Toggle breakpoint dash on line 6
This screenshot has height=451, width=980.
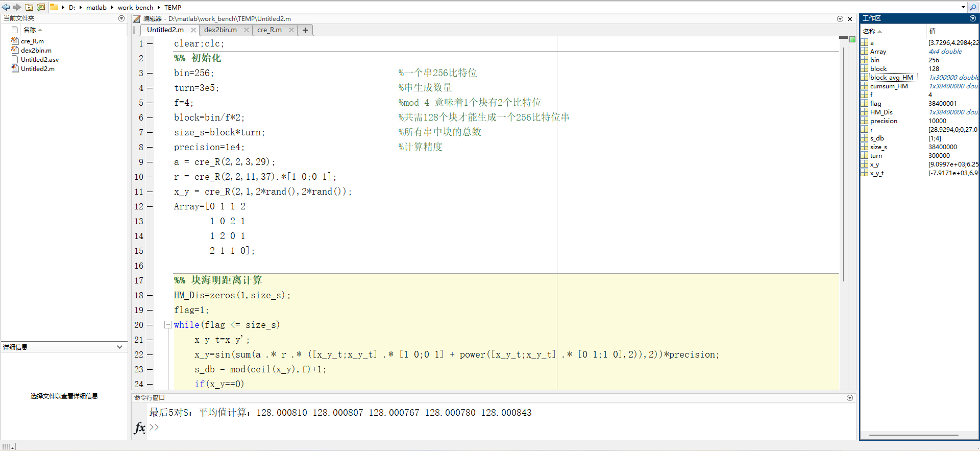click(150, 117)
